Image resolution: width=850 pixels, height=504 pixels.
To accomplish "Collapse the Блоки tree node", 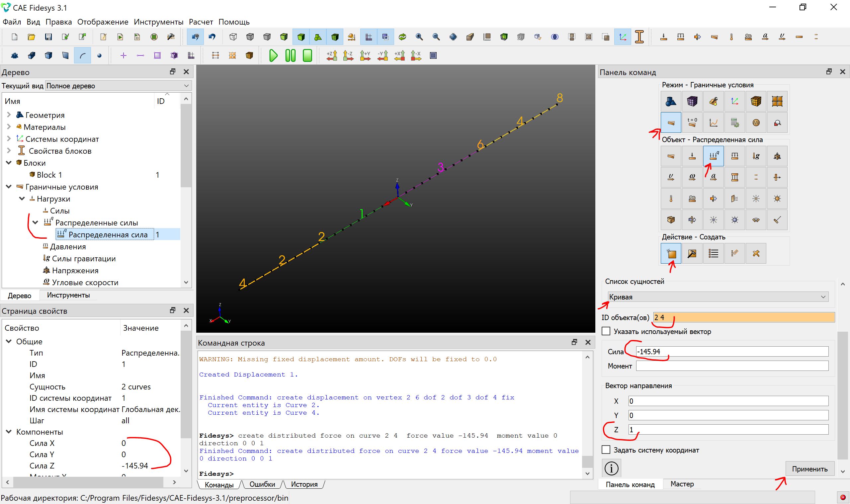I will tap(9, 163).
